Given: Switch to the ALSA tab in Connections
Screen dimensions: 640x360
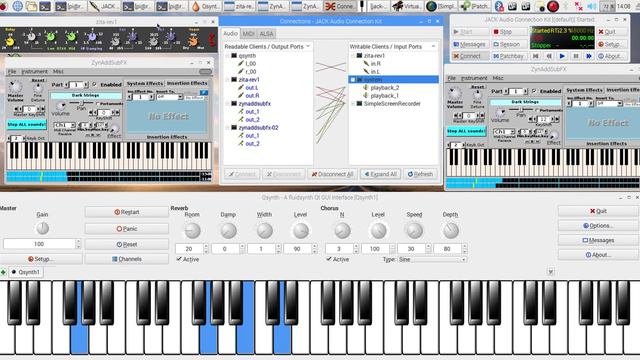Looking at the screenshot, I should point(266,34).
